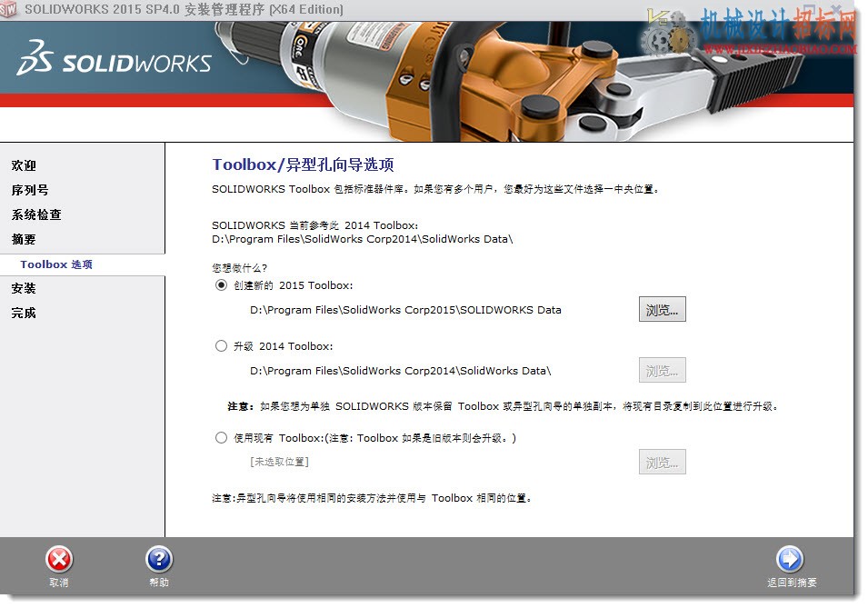Click Browse (浏览) for the 2015 Toolbox path

pos(662,310)
